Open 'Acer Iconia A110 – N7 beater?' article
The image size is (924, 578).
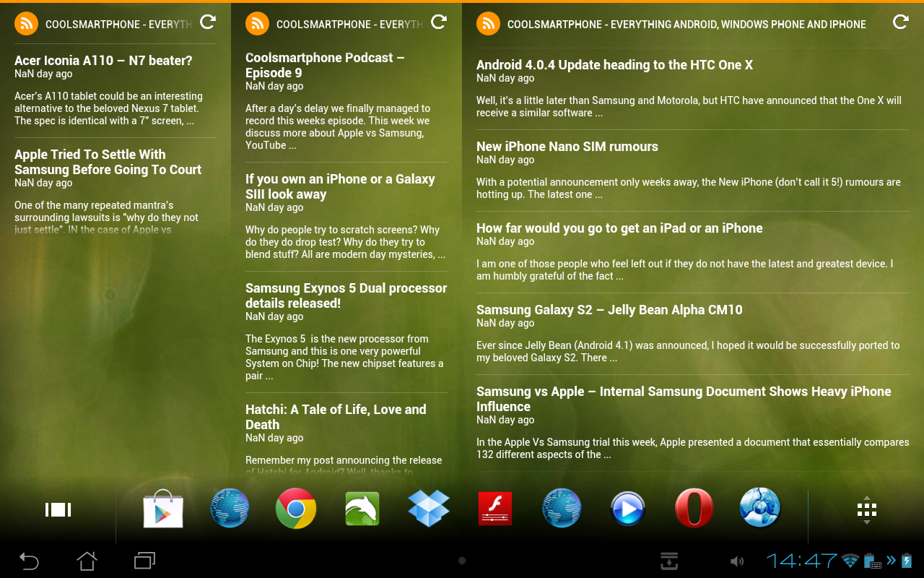[x=103, y=61]
